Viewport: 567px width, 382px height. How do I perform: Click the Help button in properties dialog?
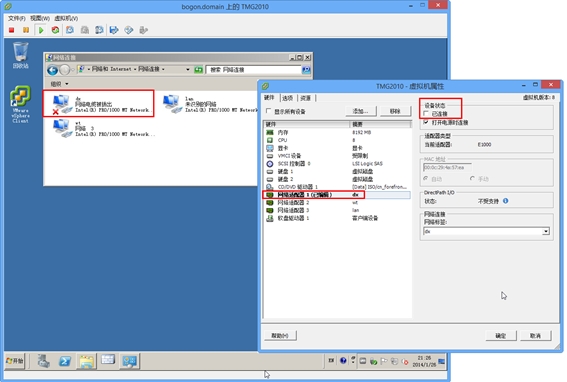coord(280,336)
